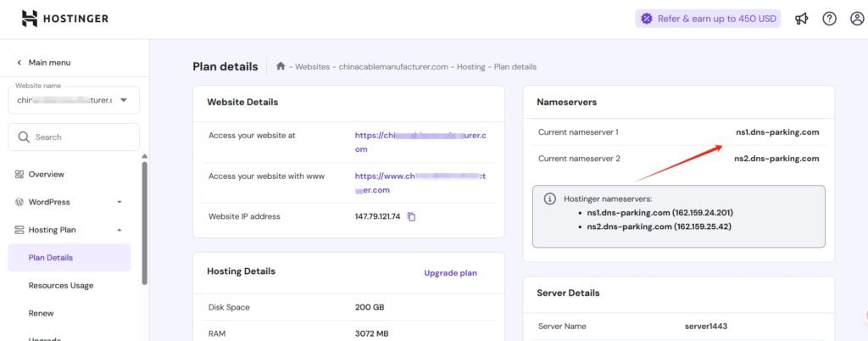Click the Upgrade plan link
Image resolution: width=868 pixels, height=341 pixels.
451,273
